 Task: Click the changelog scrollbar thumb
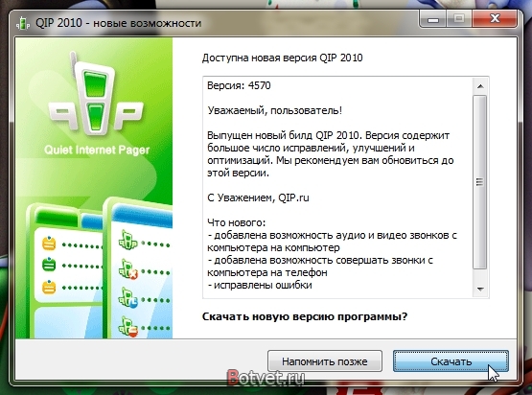479,182
